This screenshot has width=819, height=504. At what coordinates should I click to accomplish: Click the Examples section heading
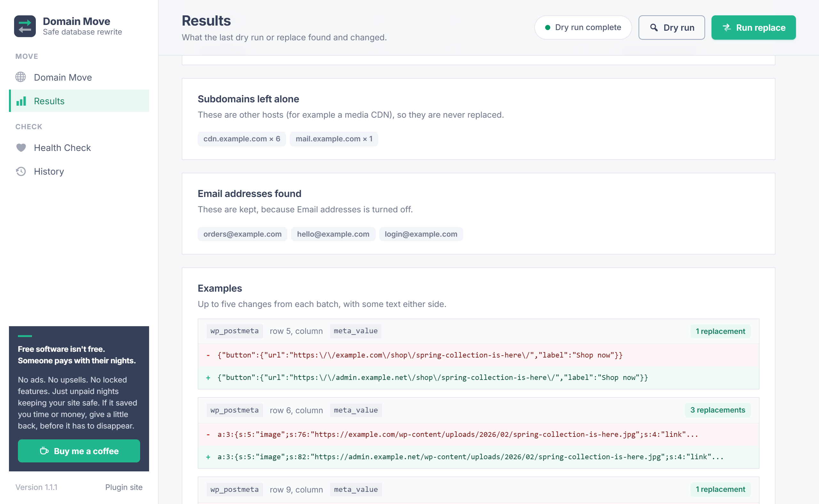tap(220, 288)
